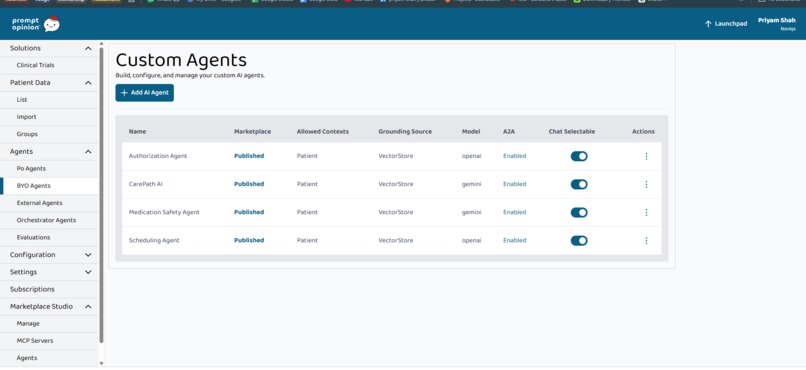Screen dimensions: 806x370
Task: Expand the Settings sidebar section
Action: click(x=88, y=272)
